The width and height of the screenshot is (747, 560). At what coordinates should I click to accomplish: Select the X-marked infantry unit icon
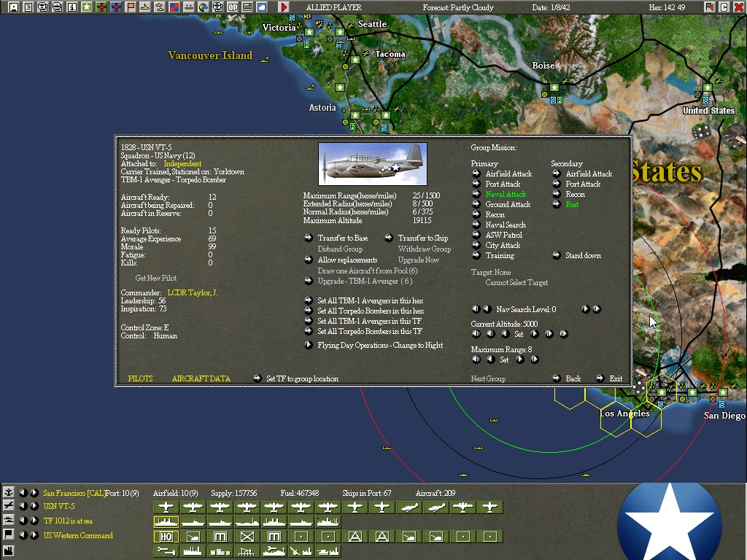pos(247,537)
